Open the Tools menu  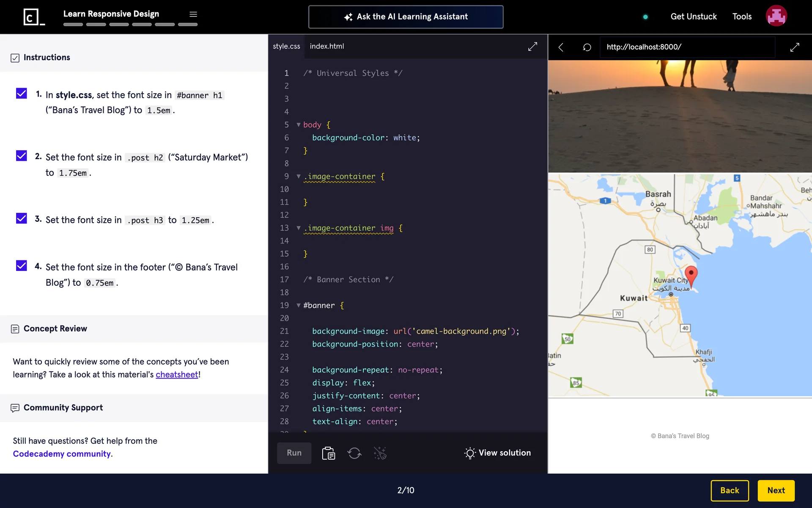[742, 17]
